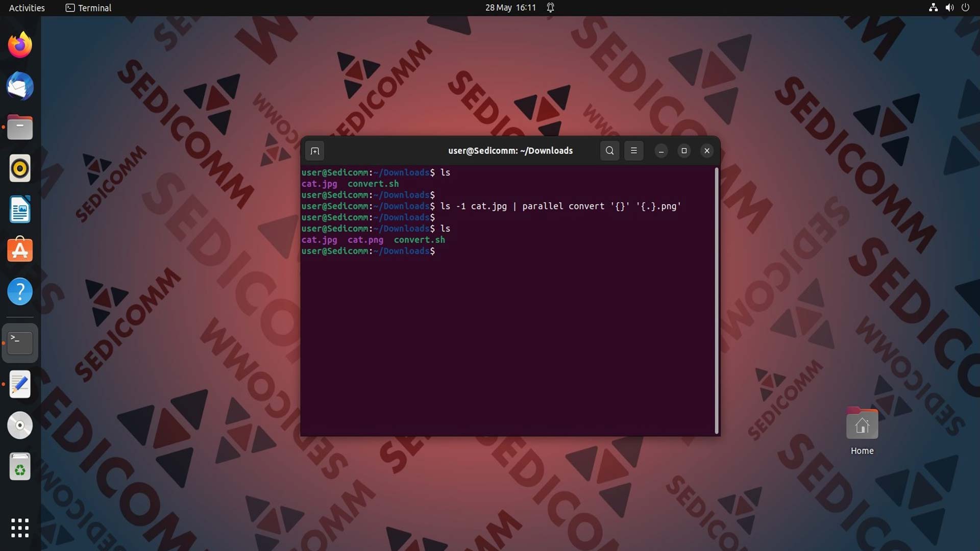Show Applications grid at the dock bottom

[x=20, y=528]
